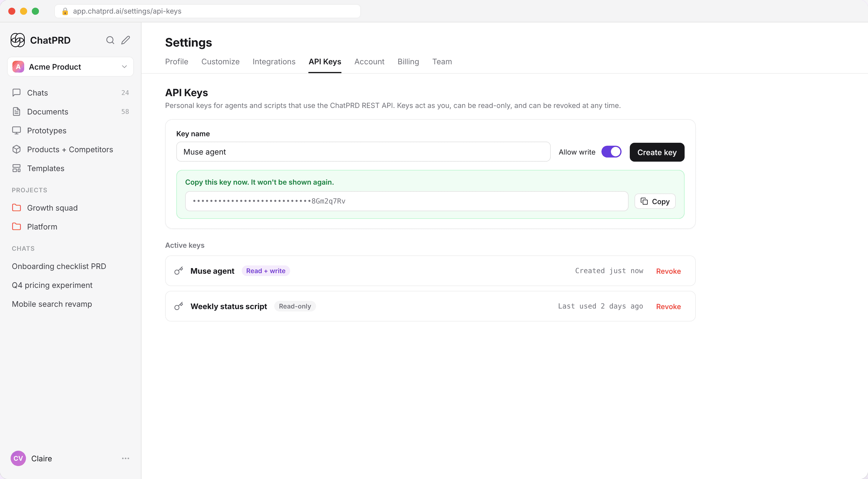Expand the Acme Product workspace dropdown

pyautogui.click(x=124, y=67)
